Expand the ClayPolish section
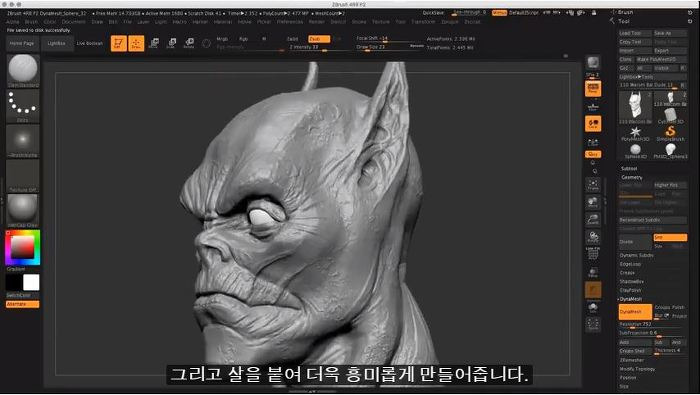This screenshot has height=395, width=700. (x=630, y=290)
